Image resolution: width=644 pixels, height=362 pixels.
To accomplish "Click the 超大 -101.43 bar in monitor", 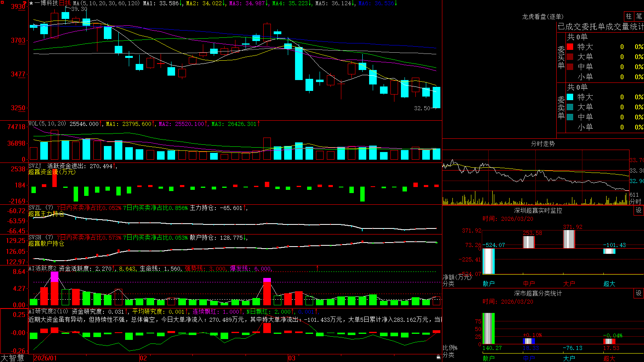I will [609, 251].
